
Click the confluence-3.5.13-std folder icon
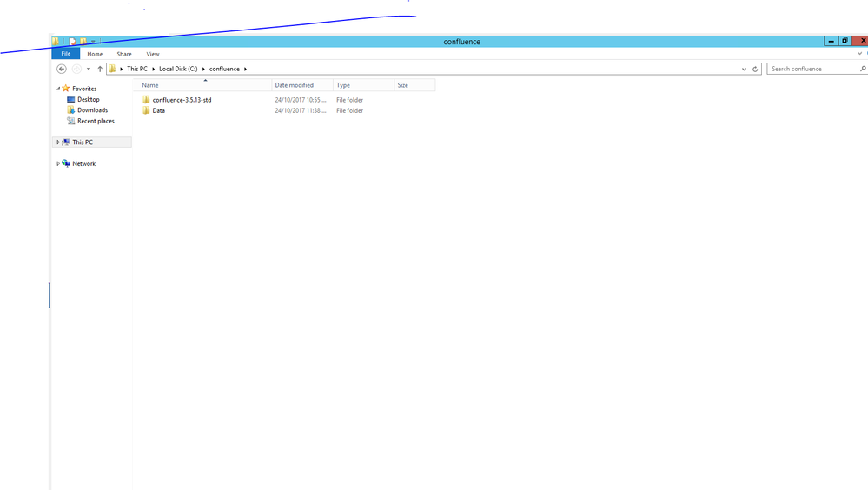pyautogui.click(x=146, y=100)
